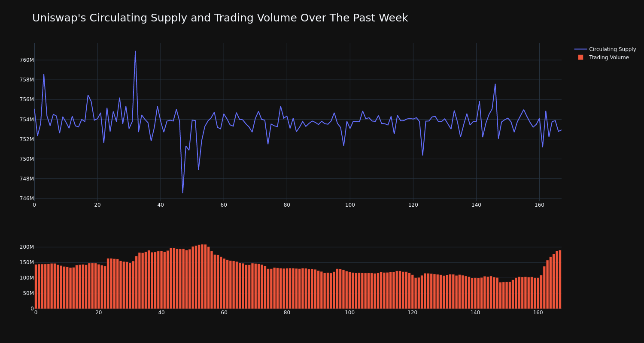Click the supply dip near x 123

tap(422, 155)
